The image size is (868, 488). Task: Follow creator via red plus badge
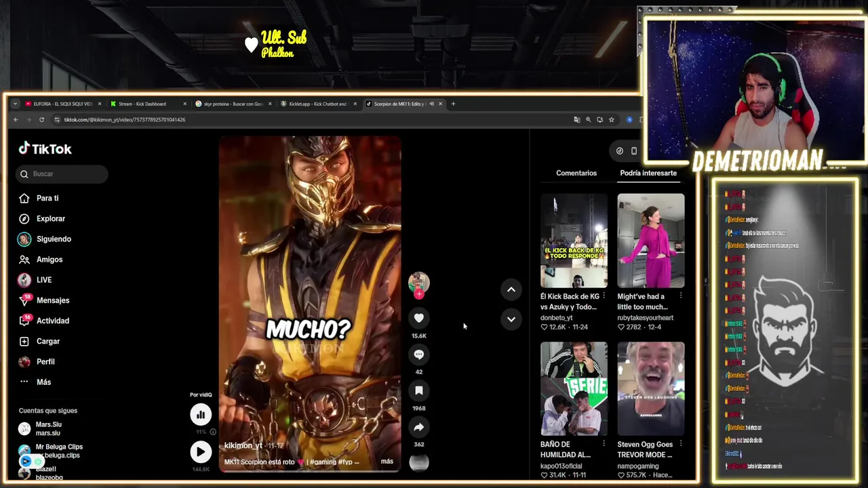coord(418,294)
